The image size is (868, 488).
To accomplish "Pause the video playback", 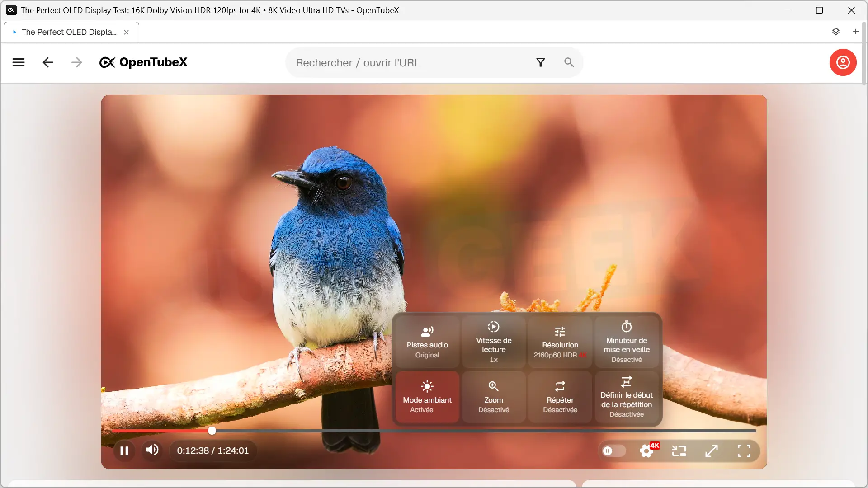I will (124, 450).
